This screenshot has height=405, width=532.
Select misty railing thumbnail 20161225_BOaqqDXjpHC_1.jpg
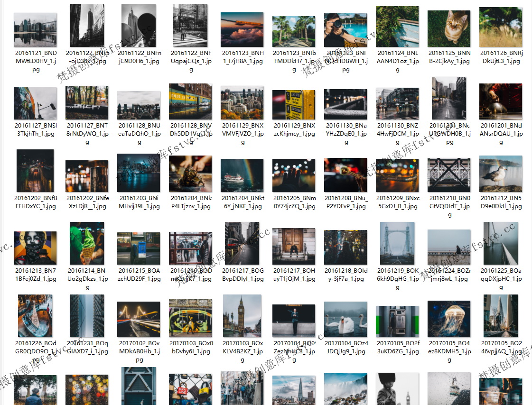point(501,243)
